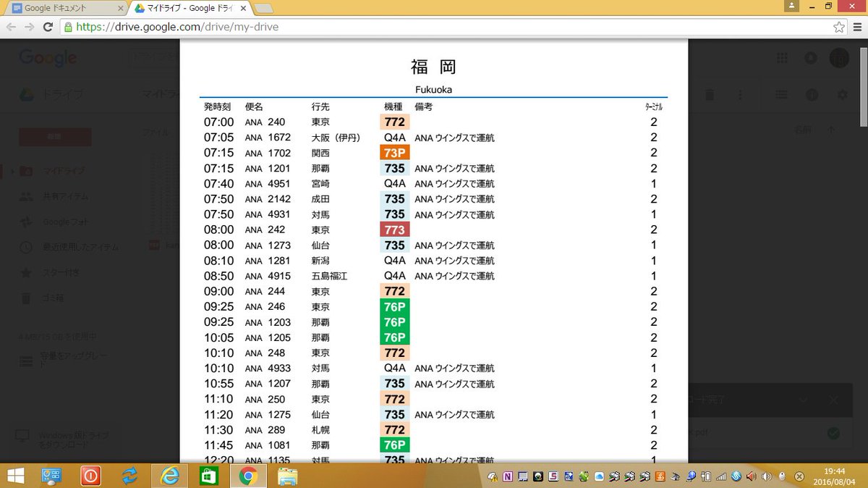Open a new browser tab
This screenshot has width=868, height=488.
[263, 9]
